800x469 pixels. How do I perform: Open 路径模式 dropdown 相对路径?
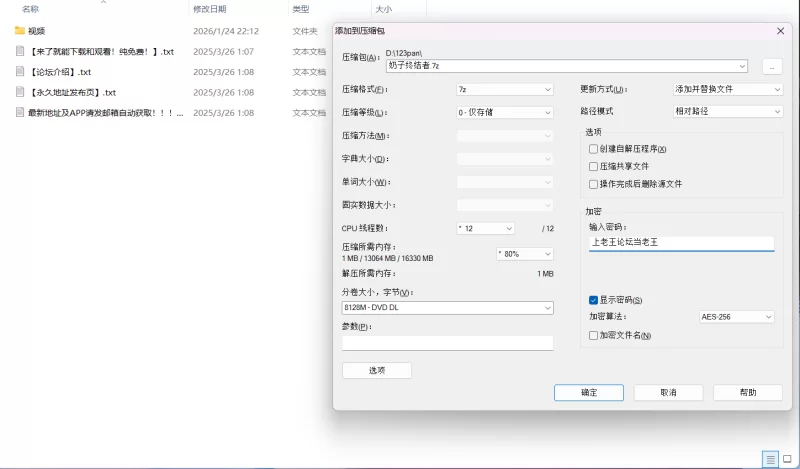728,111
